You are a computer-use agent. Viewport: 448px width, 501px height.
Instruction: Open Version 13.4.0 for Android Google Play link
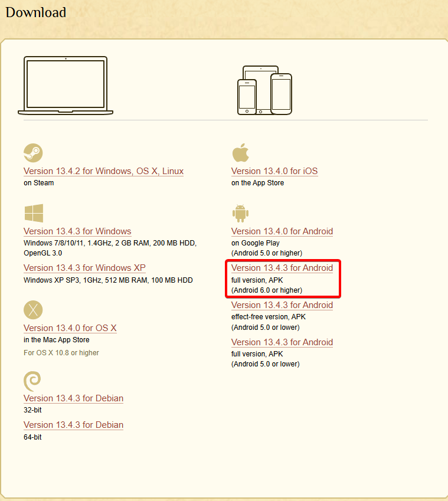pos(282,231)
